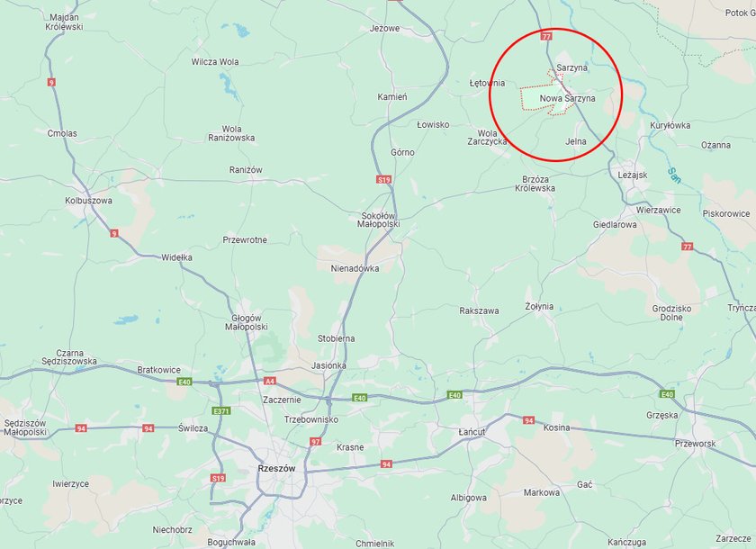
Task: Click the route 77 shield near Giedlarowa
Action: point(688,247)
